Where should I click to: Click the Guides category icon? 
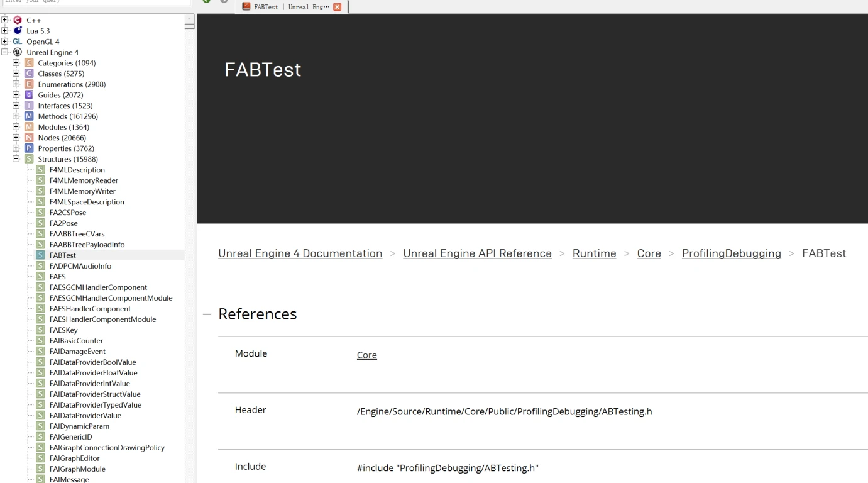click(x=29, y=95)
